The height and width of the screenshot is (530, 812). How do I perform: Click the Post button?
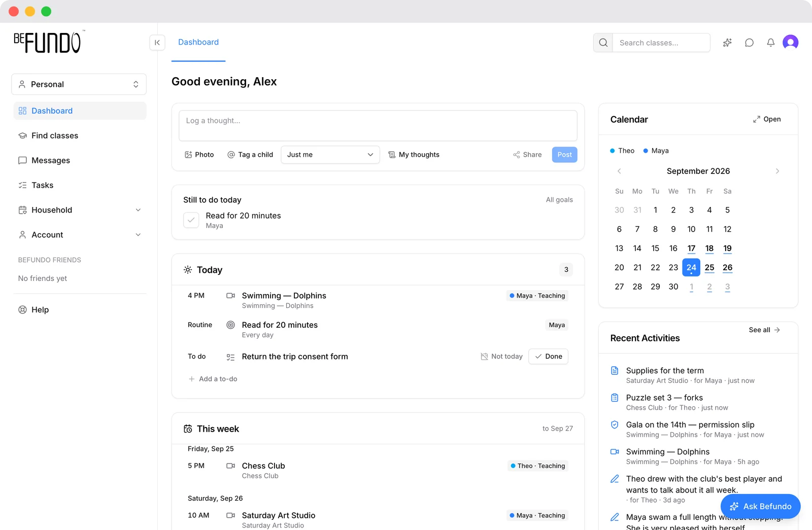564,155
